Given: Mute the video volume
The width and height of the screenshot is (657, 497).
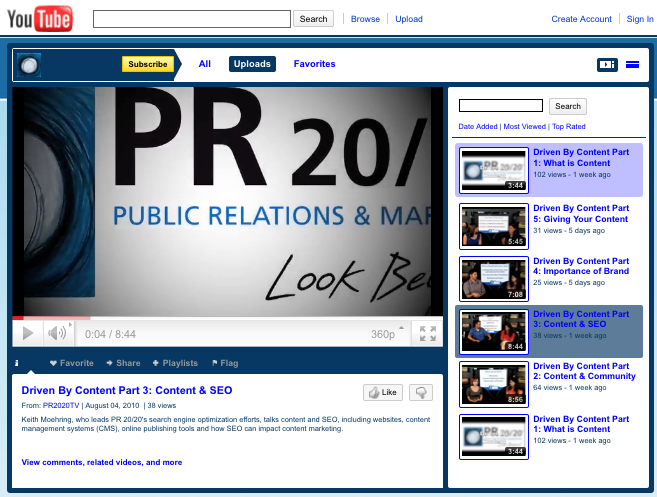Looking at the screenshot, I should tap(57, 334).
